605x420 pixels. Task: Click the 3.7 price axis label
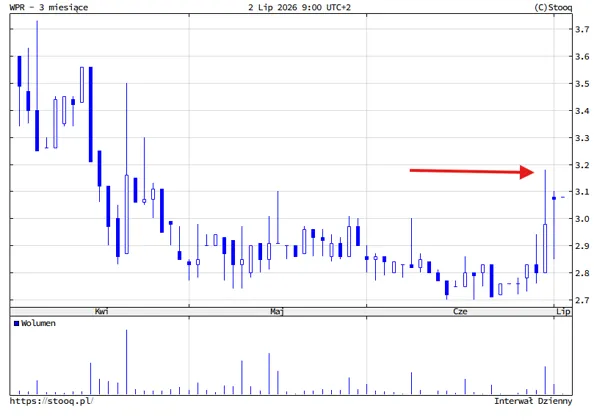[582, 29]
